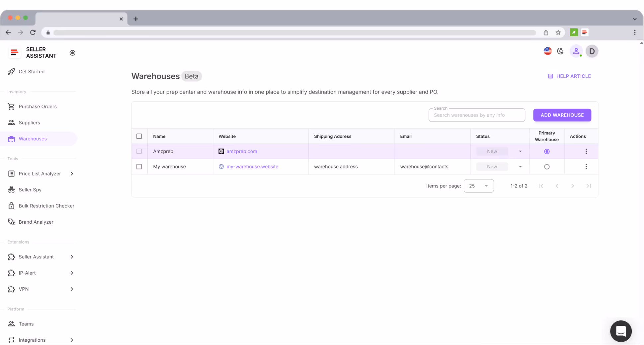Screen dimensions: 644x345
Task: Select the Suppliers sidebar icon
Action: pyautogui.click(x=11, y=122)
